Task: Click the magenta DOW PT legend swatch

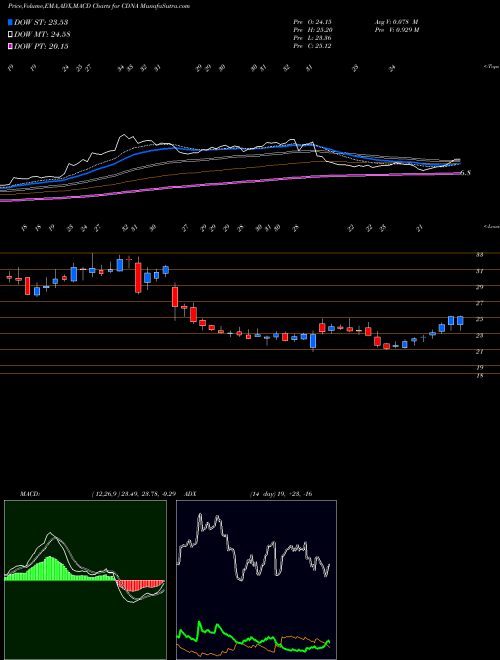Action: (x=11, y=46)
